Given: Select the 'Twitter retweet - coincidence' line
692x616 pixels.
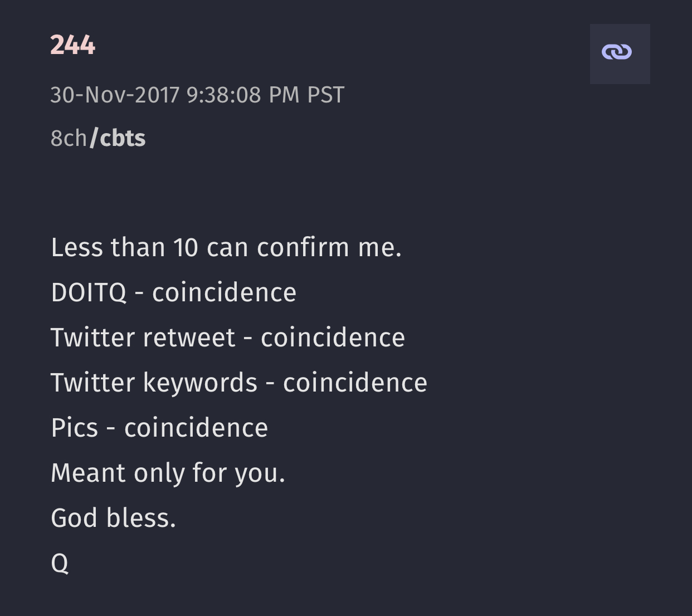Looking at the screenshot, I should tap(227, 338).
